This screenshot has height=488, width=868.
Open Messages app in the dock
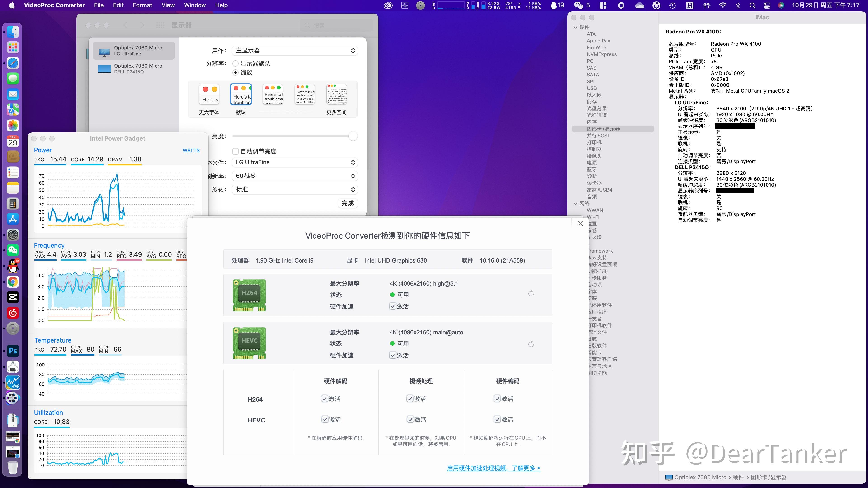(13, 79)
